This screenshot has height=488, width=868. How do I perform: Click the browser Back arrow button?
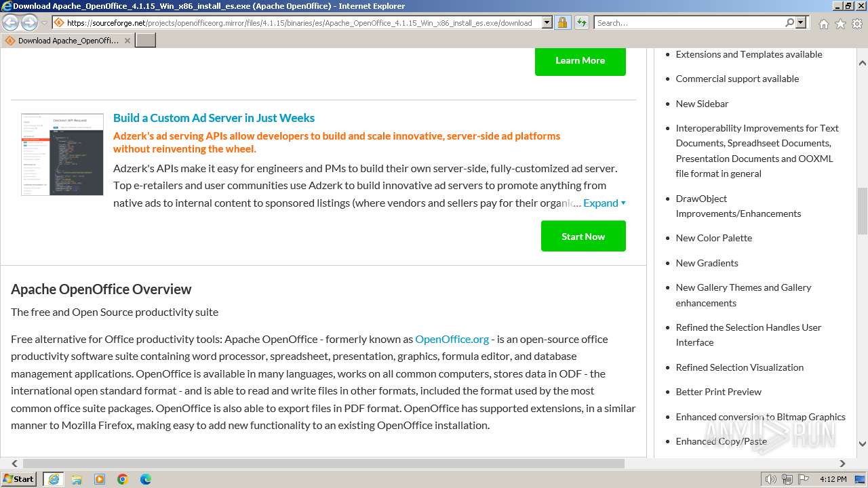tap(10, 22)
